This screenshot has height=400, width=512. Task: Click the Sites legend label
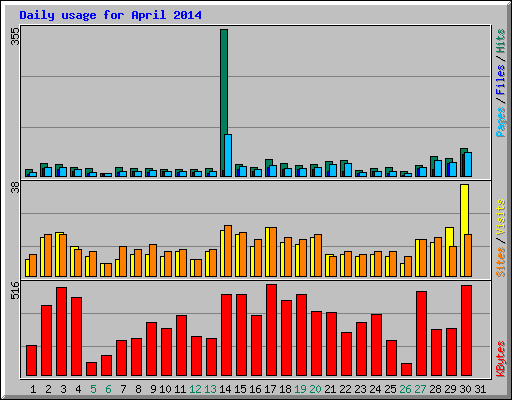coord(501,262)
